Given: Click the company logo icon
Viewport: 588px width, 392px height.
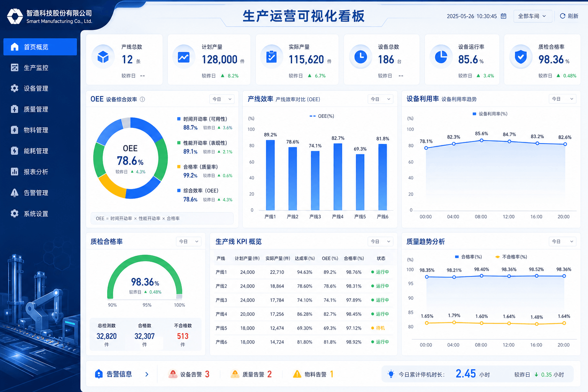Looking at the screenshot, I should (15, 16).
